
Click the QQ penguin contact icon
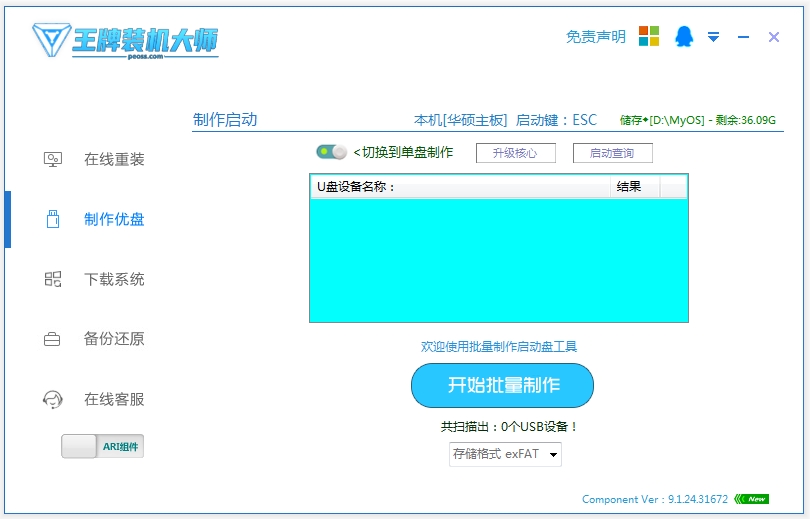pos(683,37)
